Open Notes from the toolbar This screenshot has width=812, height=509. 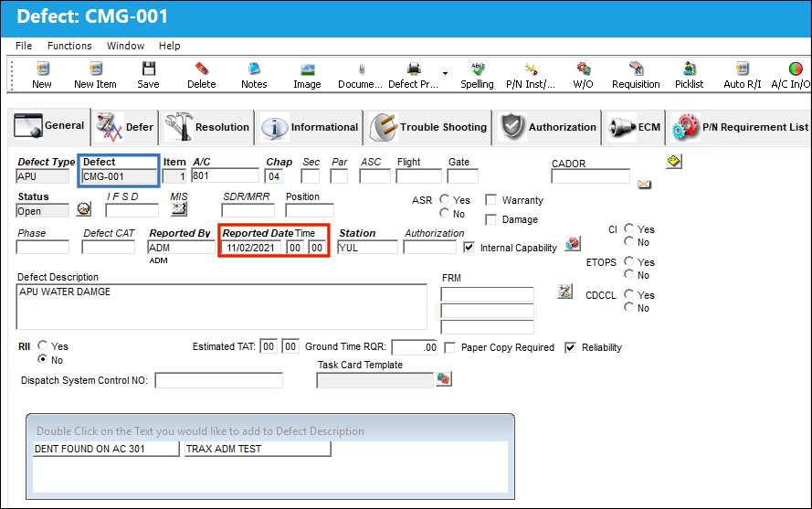[x=254, y=75]
